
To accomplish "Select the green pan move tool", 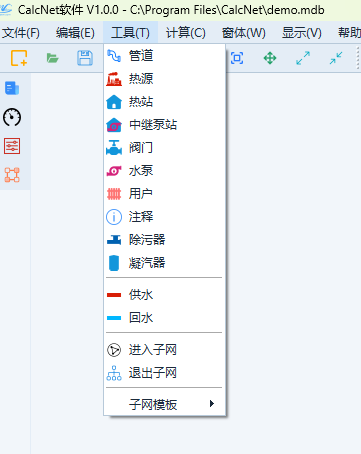I will coord(270,58).
